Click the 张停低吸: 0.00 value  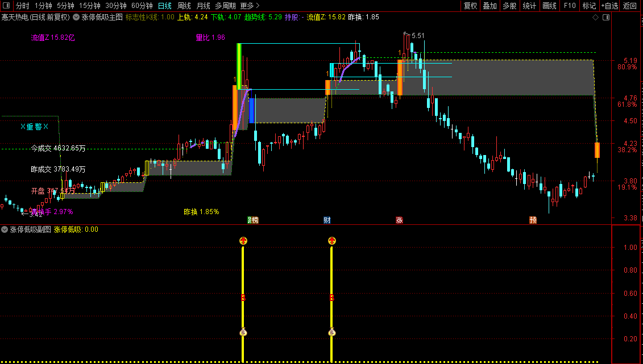[76, 230]
